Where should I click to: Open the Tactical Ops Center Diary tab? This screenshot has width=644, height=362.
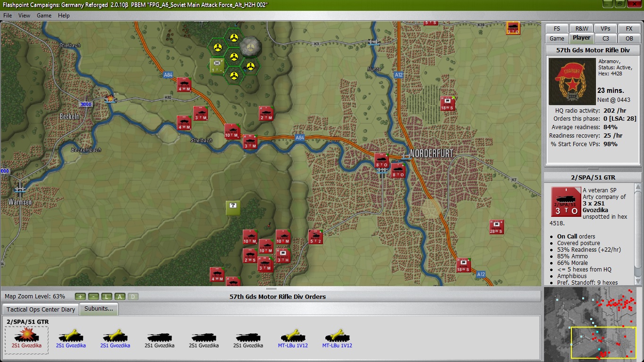41,310
